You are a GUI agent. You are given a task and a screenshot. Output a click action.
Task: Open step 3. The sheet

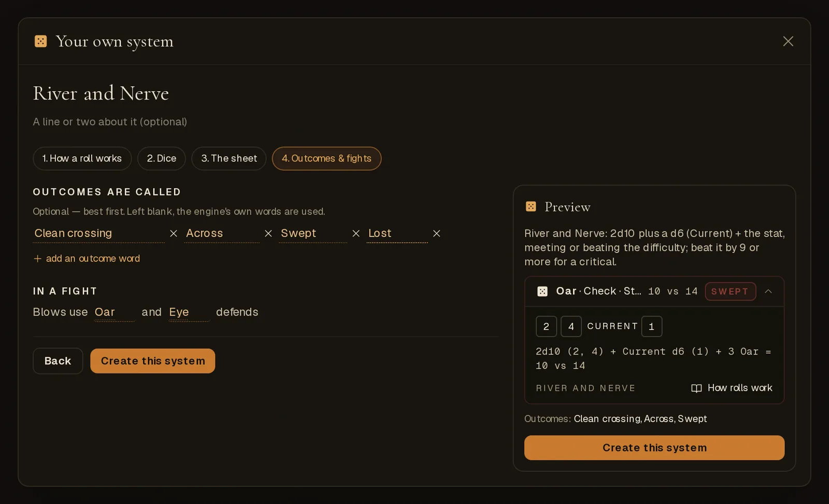pyautogui.click(x=229, y=159)
